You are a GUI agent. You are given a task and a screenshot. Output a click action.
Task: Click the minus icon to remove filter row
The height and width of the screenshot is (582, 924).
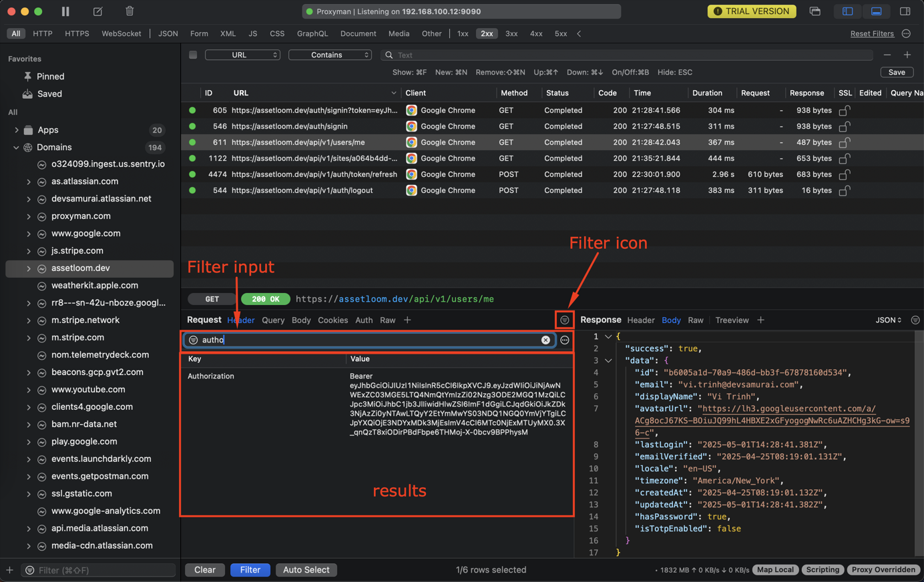point(887,55)
